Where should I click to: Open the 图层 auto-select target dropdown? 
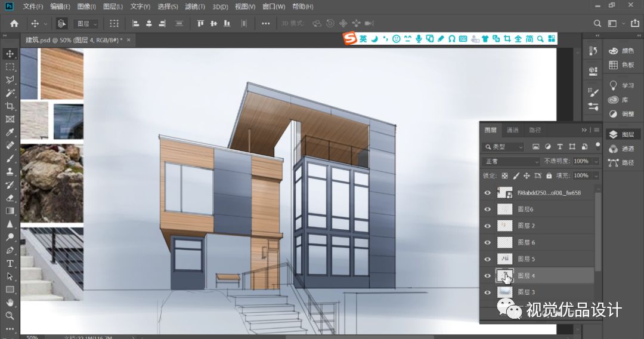tap(86, 23)
